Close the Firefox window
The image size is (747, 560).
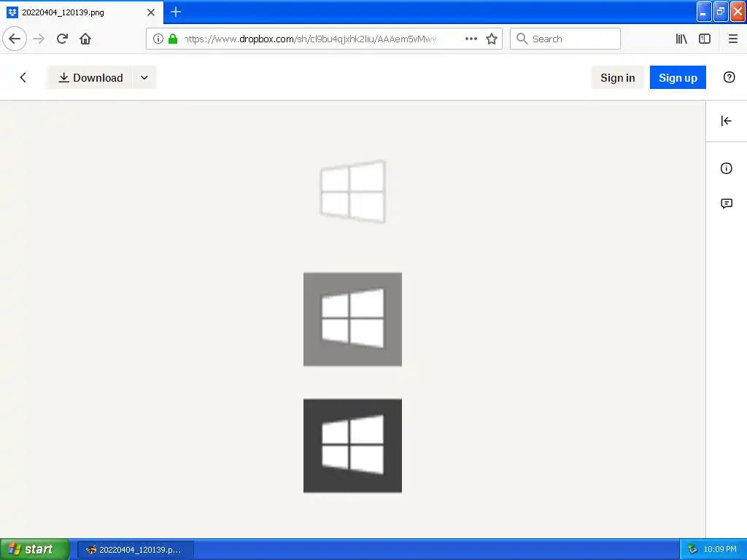738,12
